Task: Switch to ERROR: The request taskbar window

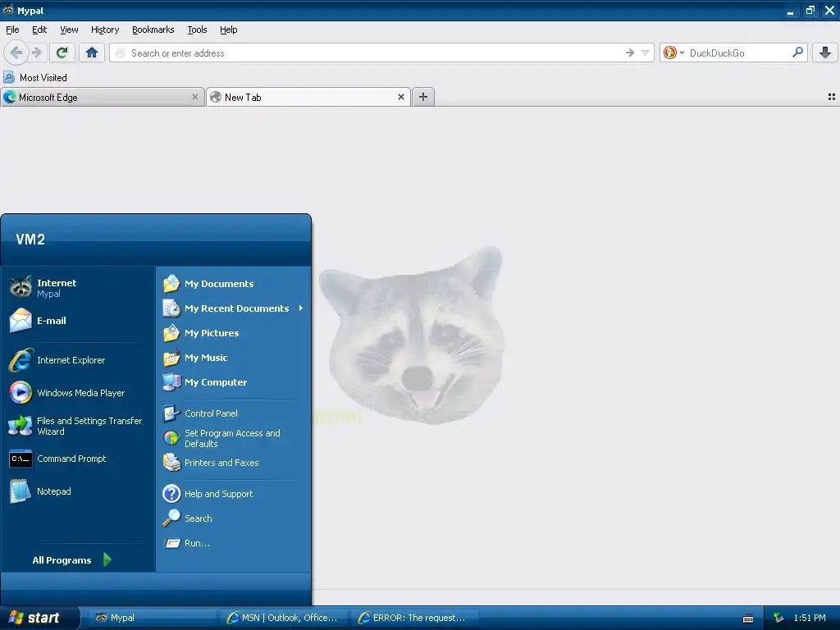Action: [x=415, y=618]
